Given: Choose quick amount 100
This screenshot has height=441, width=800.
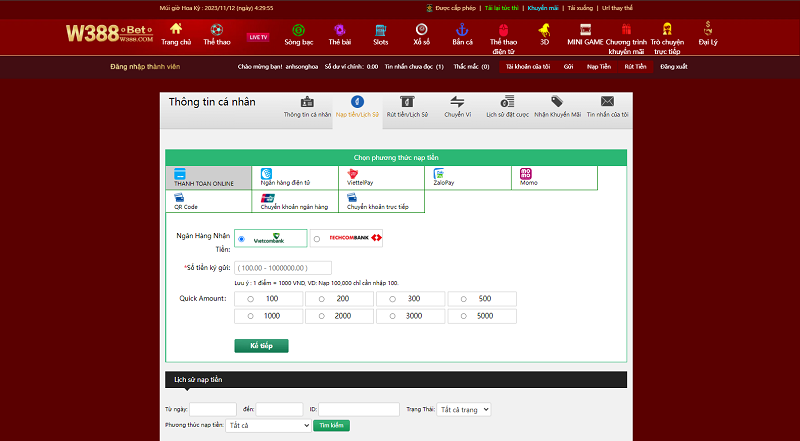Looking at the screenshot, I should (x=250, y=299).
